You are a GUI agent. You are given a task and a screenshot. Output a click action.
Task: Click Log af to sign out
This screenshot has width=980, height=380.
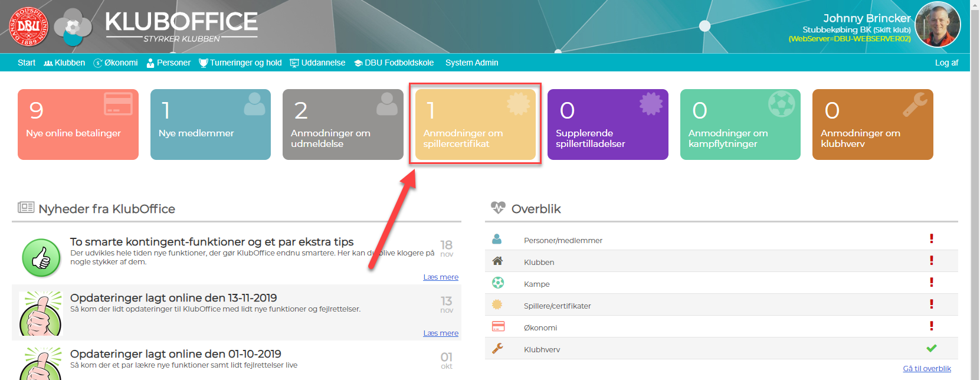[x=946, y=63]
